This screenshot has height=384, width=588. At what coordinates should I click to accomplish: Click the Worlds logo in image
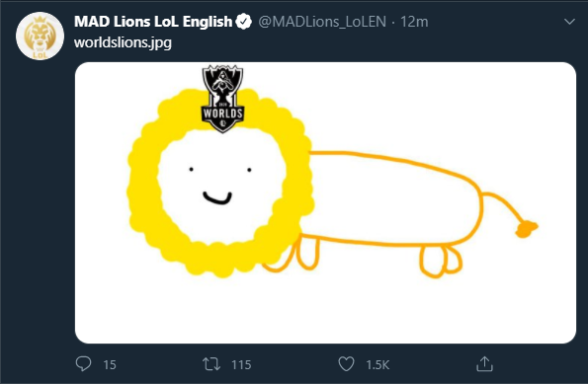[222, 99]
